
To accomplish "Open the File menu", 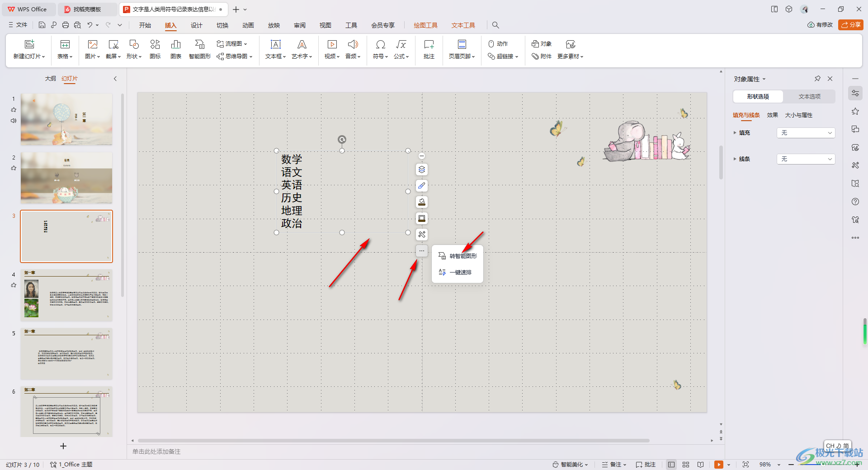I will (18, 25).
